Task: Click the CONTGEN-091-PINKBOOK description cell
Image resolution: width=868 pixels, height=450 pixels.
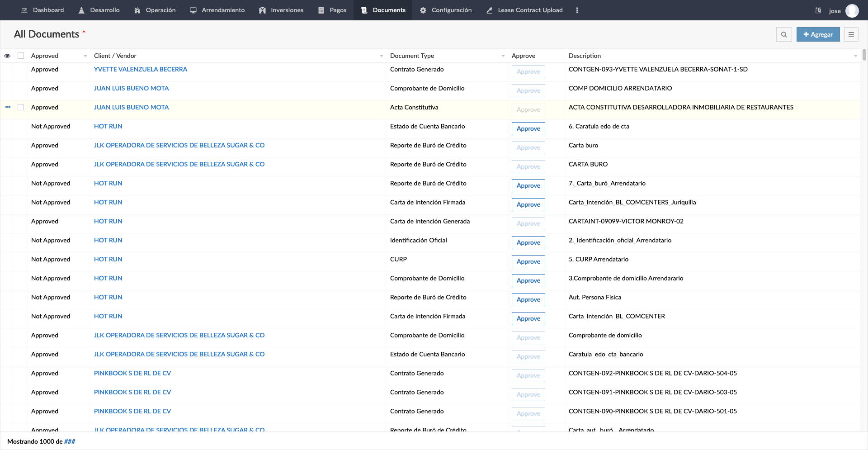Action: point(652,392)
